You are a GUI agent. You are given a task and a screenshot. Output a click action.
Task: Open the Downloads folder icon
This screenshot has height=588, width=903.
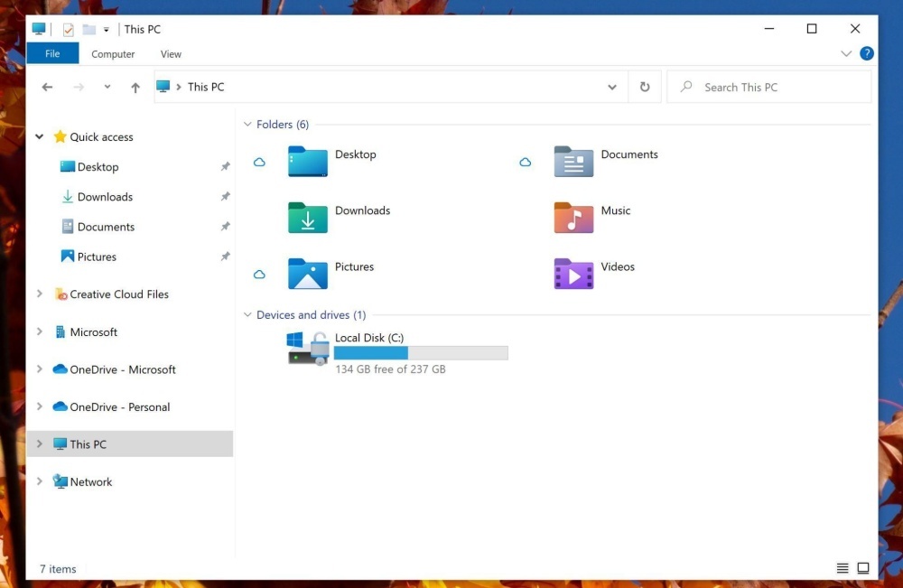pyautogui.click(x=307, y=218)
